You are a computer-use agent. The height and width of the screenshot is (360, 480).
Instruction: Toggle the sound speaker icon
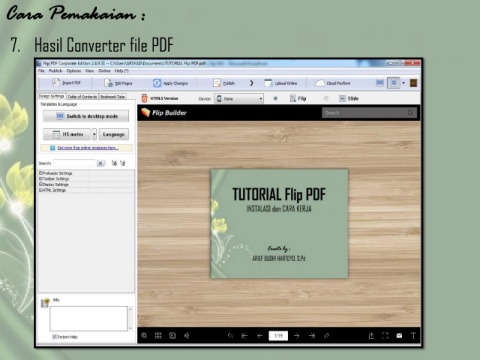(x=187, y=336)
